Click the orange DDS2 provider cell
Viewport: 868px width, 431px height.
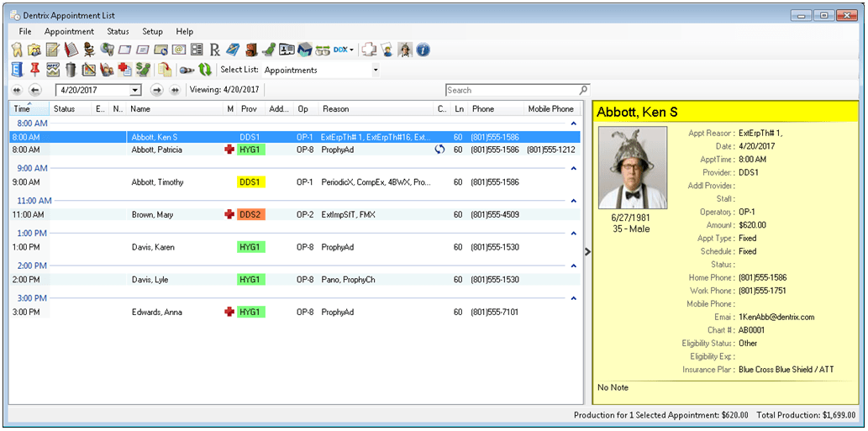[x=250, y=215]
